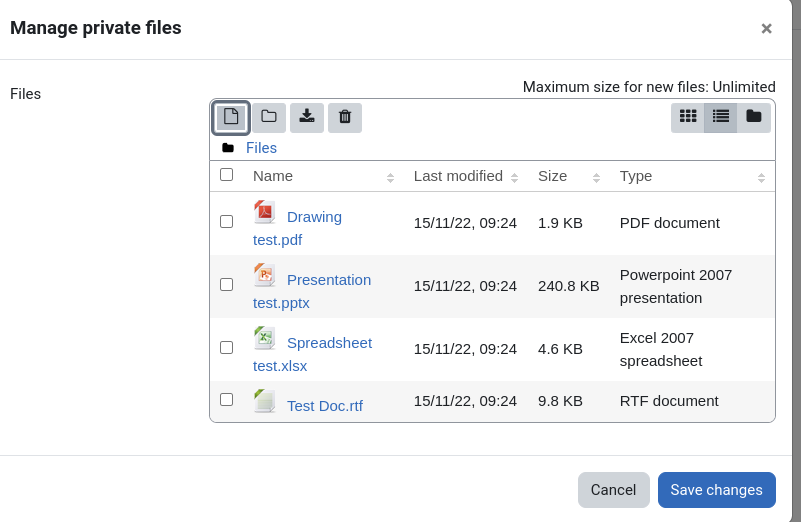Click the Create folder icon

(269, 117)
